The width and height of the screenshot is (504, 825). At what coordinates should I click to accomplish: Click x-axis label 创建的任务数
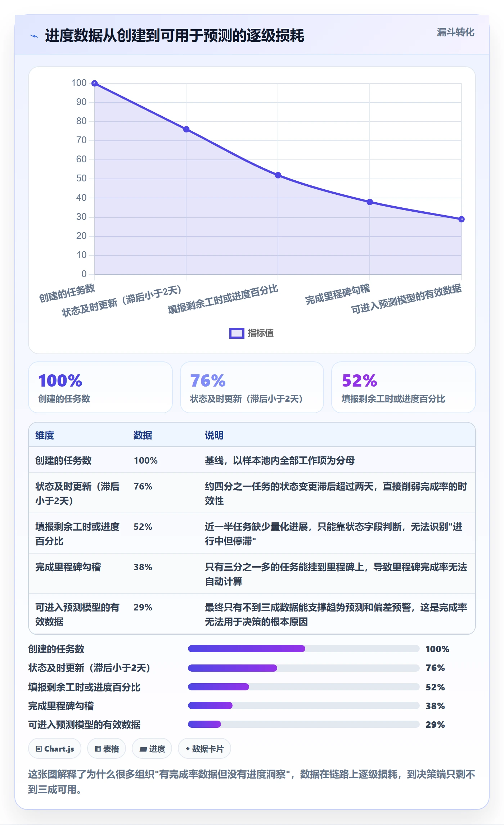67,293
